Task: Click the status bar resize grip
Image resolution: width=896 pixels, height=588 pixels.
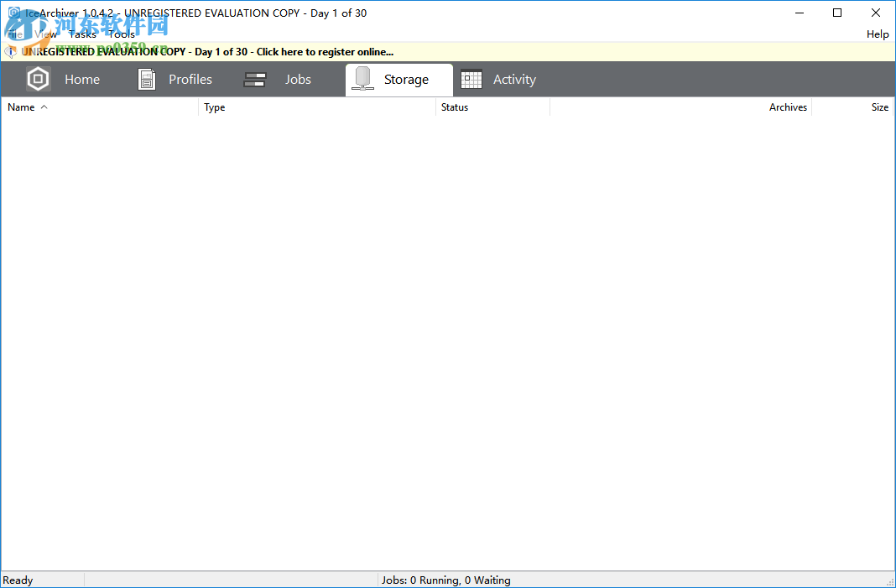Action: pyautogui.click(x=889, y=582)
